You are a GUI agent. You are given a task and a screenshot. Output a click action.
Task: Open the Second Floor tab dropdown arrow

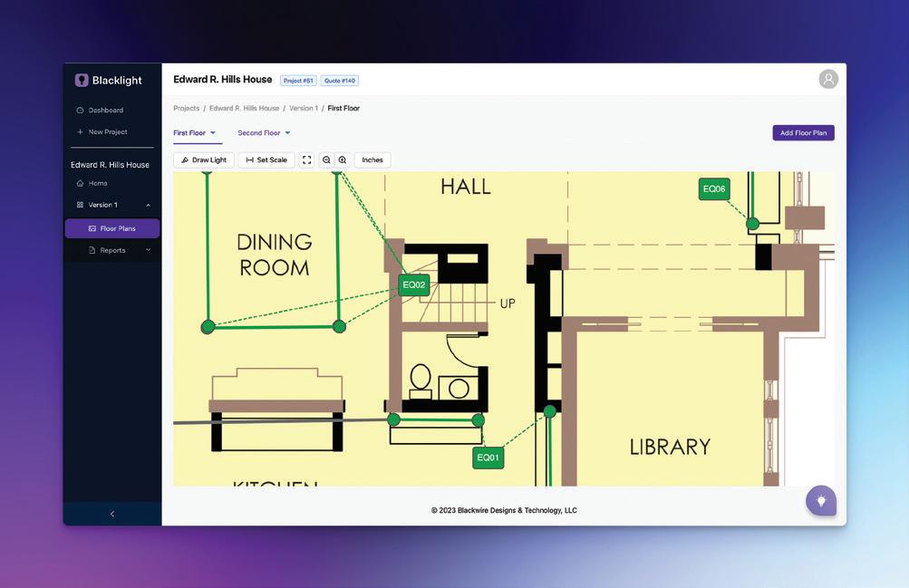(287, 133)
